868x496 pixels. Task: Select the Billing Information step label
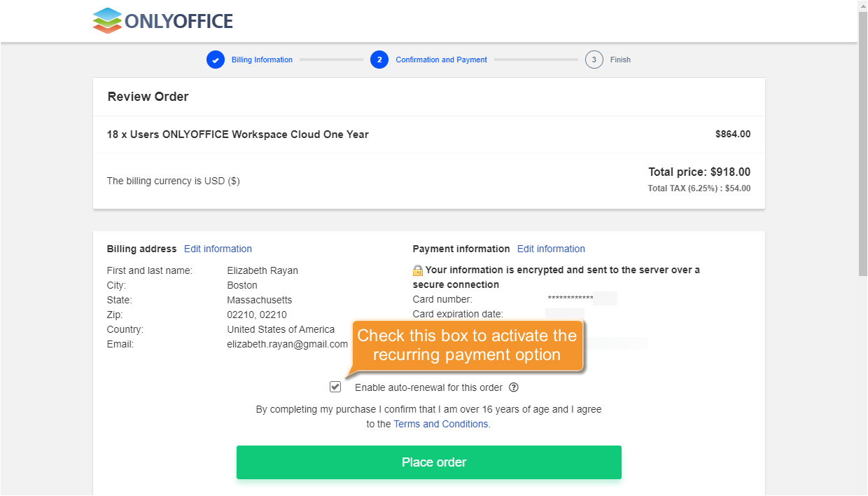click(262, 60)
